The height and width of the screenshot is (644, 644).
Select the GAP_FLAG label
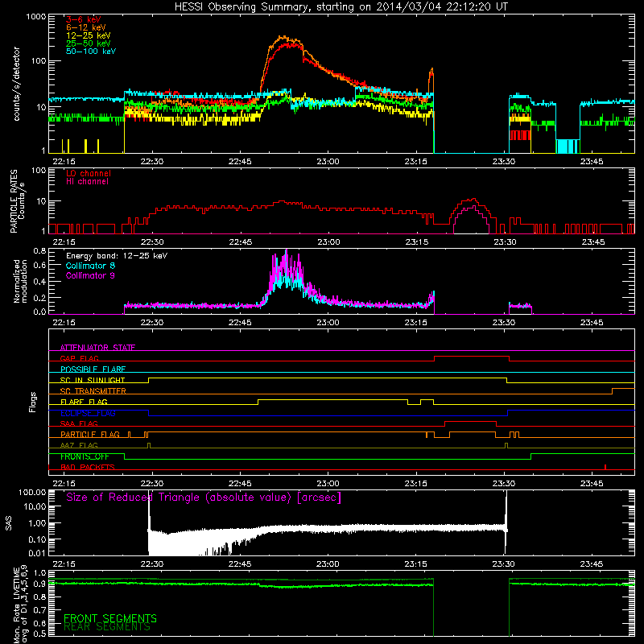79,358
